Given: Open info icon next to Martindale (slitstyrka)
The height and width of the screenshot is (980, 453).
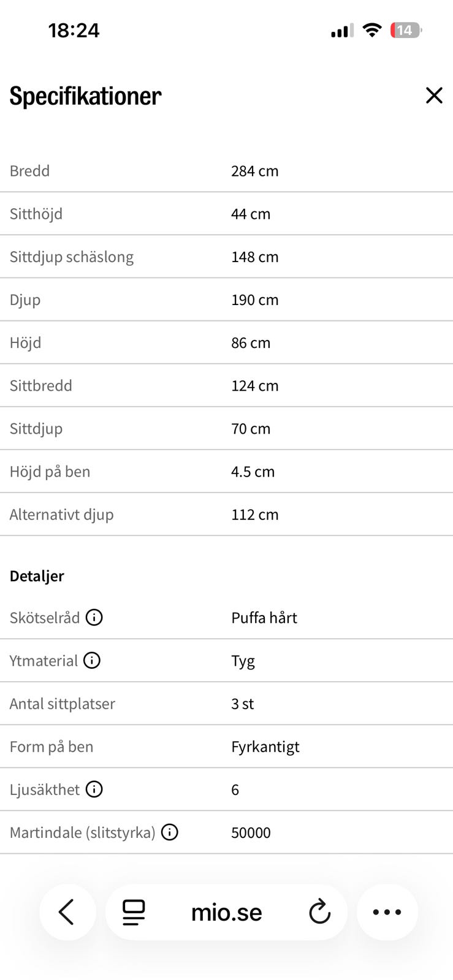Looking at the screenshot, I should click(x=169, y=832).
